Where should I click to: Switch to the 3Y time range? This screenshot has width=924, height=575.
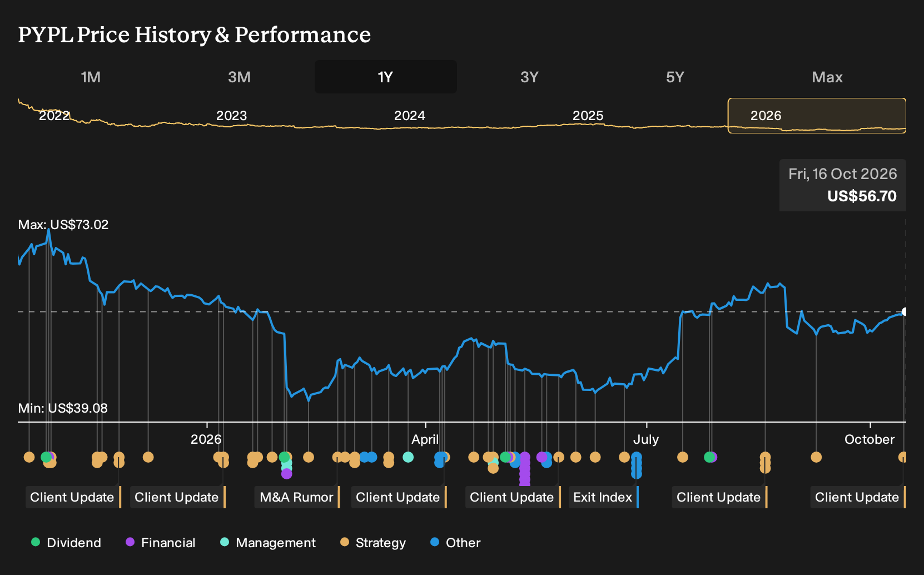tap(529, 77)
